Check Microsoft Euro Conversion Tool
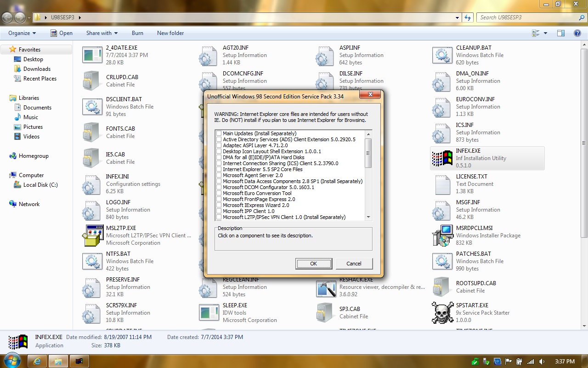 [x=219, y=193]
